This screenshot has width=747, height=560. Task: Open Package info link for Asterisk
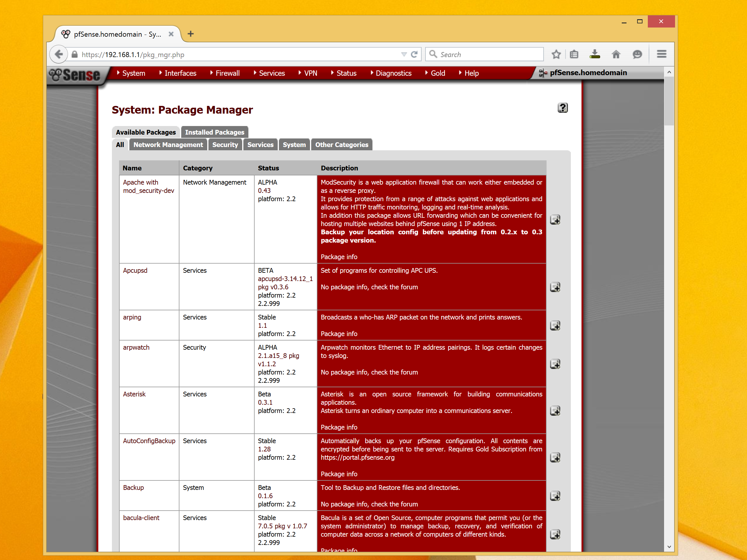tap(339, 427)
